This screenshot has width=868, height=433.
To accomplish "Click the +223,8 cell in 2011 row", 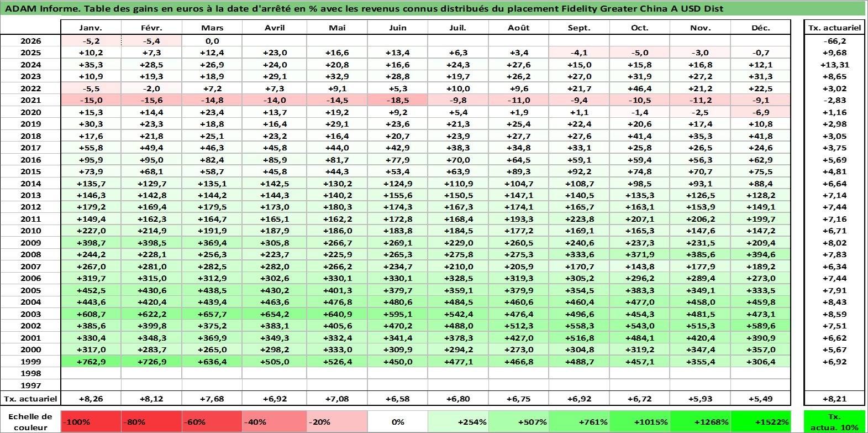I will coord(579,219).
